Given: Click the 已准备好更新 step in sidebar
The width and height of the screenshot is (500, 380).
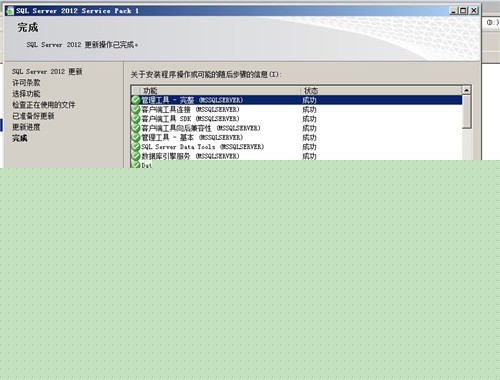Looking at the screenshot, I should click(x=33, y=116).
